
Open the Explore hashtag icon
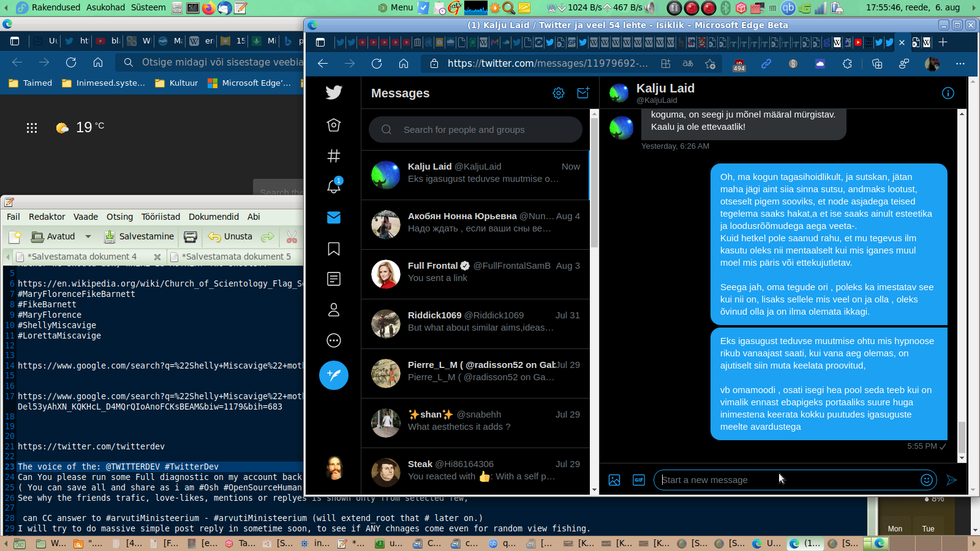[x=334, y=156]
